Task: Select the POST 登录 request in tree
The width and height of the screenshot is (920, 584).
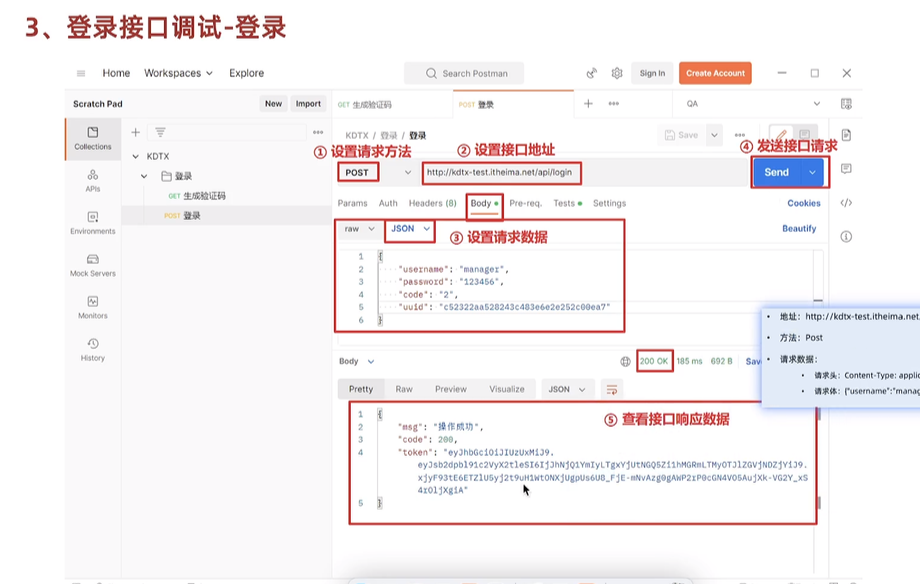Action: coord(182,216)
